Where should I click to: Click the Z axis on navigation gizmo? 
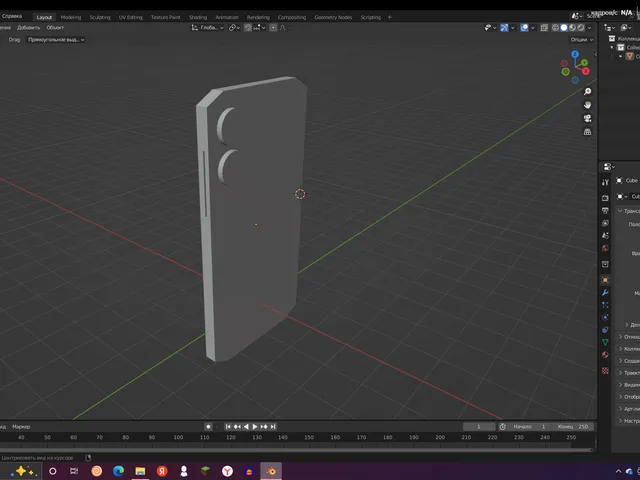pyautogui.click(x=575, y=54)
